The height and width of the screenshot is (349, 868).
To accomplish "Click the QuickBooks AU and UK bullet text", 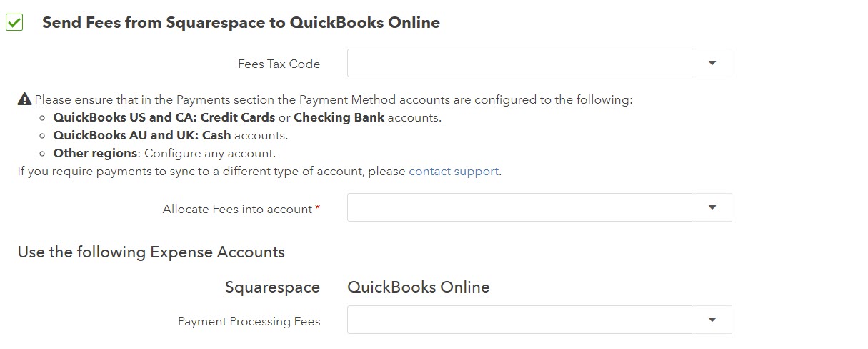I will 171,136.
